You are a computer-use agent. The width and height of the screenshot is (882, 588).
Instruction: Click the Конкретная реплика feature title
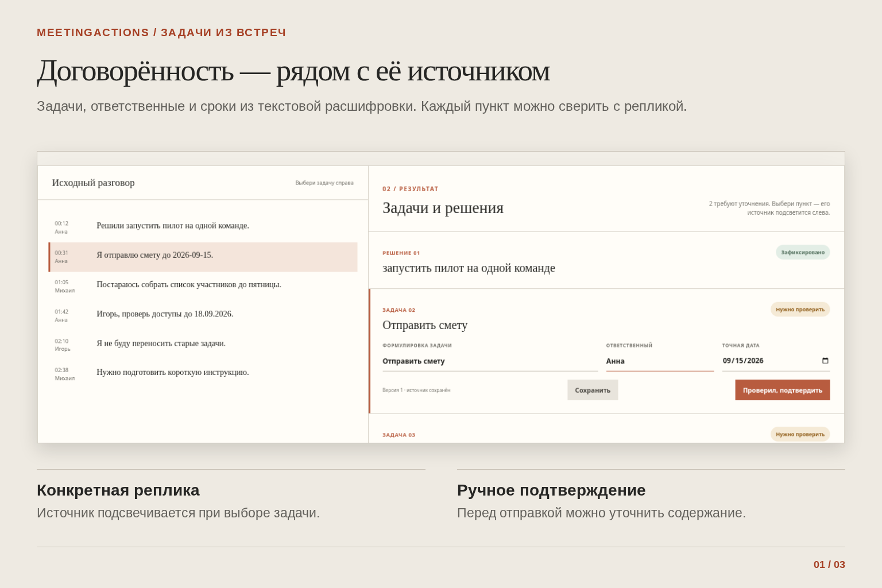118,490
